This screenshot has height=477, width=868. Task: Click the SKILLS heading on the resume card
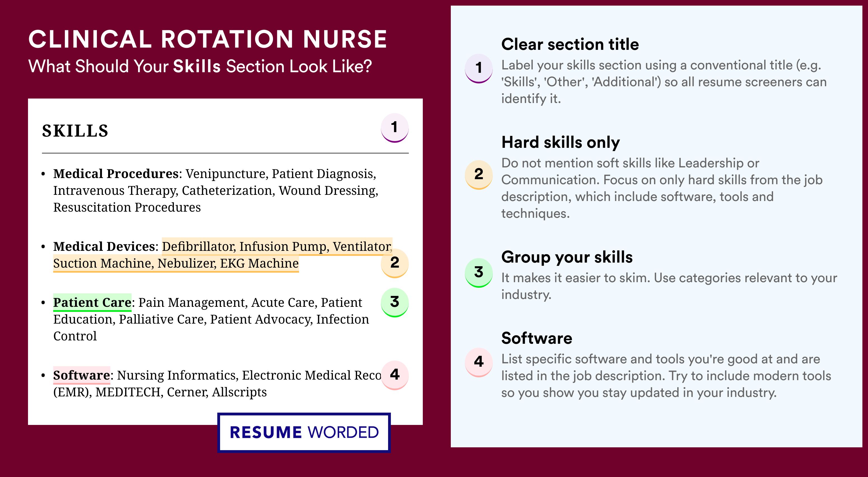tap(75, 131)
